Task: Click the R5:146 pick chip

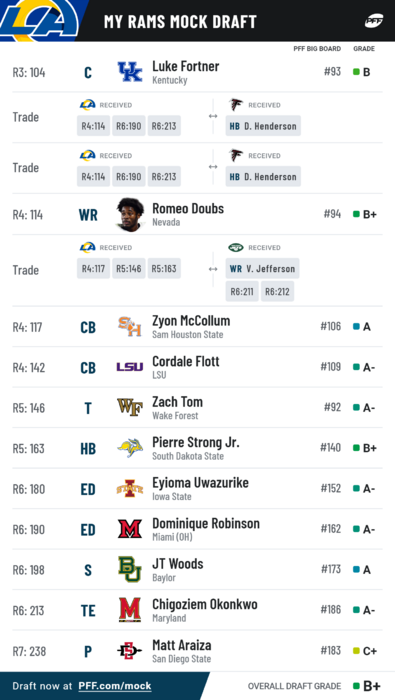Action: 129,269
